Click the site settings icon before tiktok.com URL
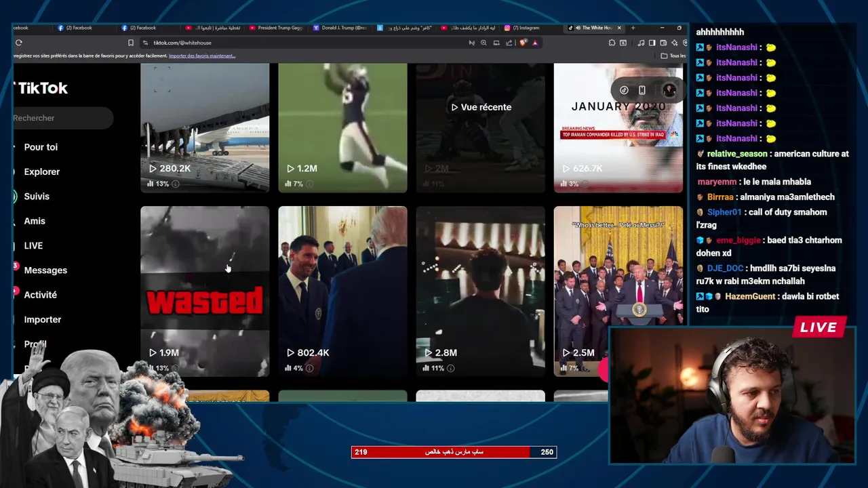868x488 pixels. click(x=145, y=43)
